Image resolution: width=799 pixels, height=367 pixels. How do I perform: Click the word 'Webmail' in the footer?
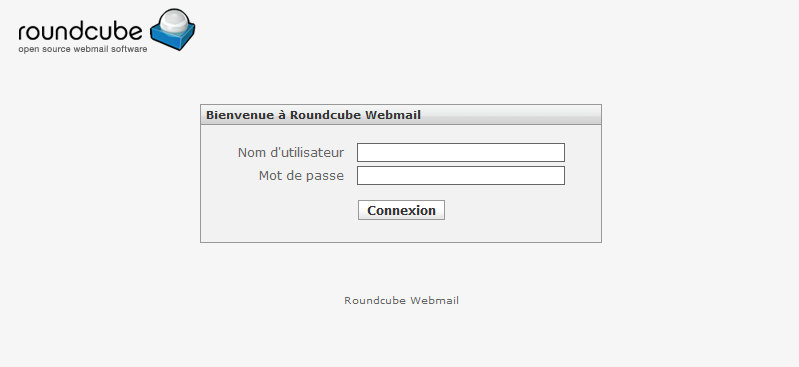[435, 301]
